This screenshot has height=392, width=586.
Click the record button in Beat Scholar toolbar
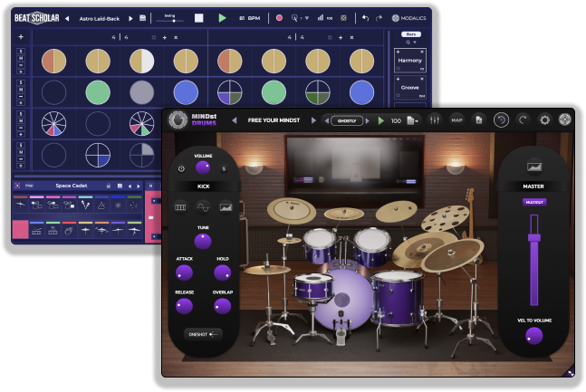click(x=279, y=17)
